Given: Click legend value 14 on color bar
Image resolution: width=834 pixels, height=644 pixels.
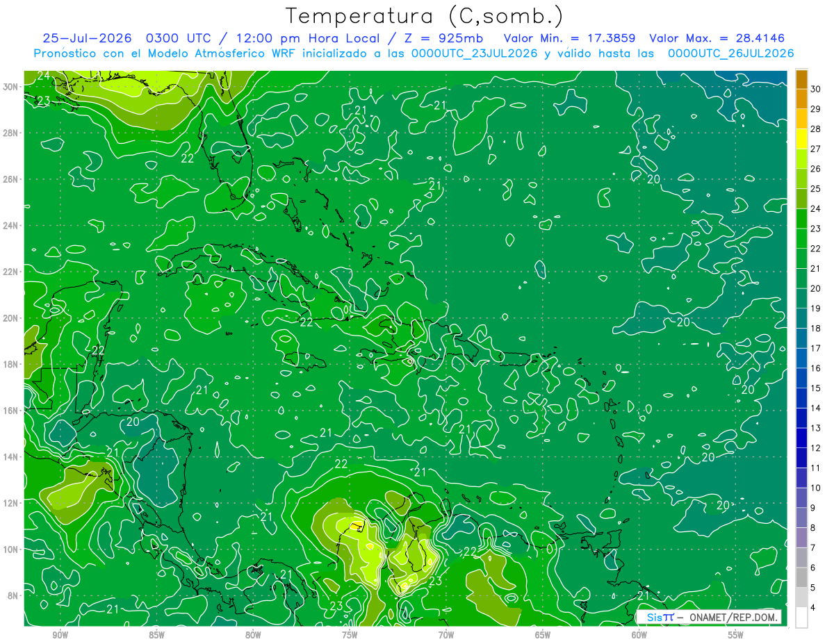Looking at the screenshot, I should point(816,408).
